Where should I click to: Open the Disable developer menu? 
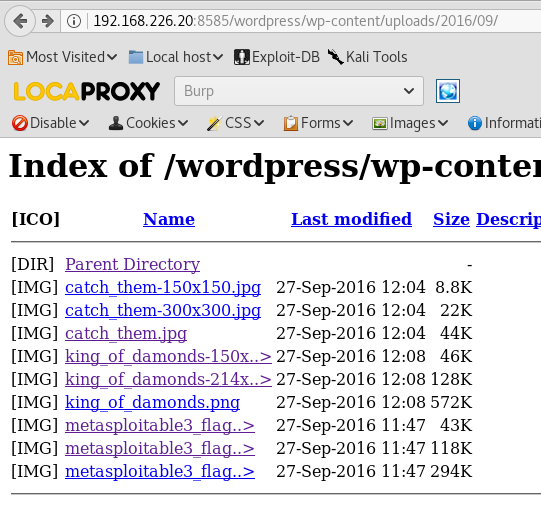click(x=50, y=123)
